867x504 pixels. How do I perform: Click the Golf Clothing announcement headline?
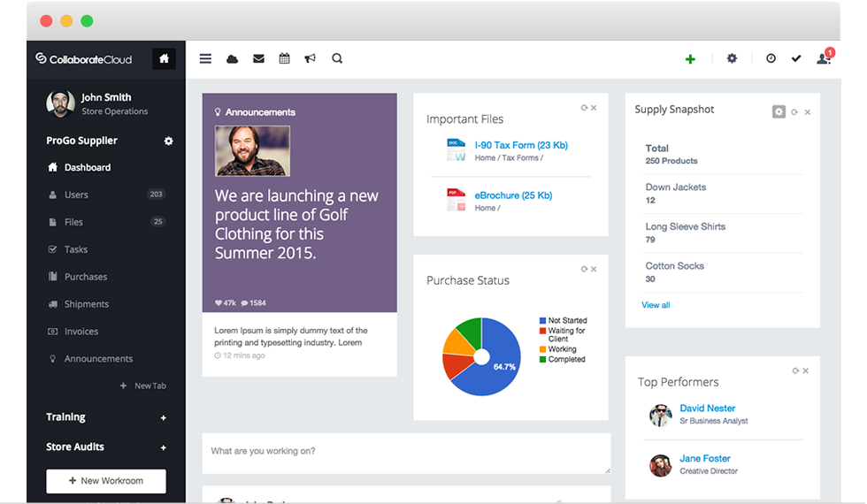pyautogui.click(x=296, y=225)
